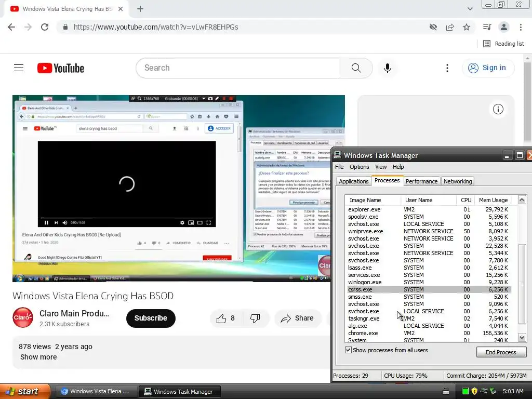Open YouTube settings three-dot menu
532x399 pixels.
point(447,68)
